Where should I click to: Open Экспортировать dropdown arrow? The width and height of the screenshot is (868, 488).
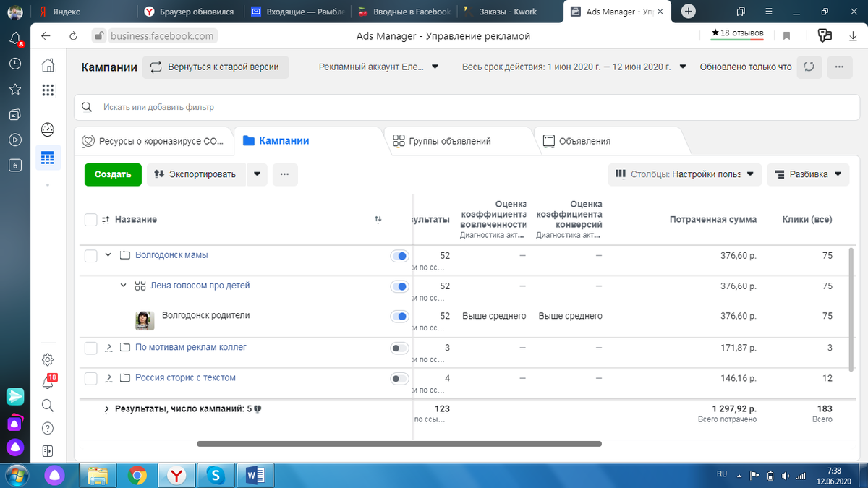(x=258, y=174)
